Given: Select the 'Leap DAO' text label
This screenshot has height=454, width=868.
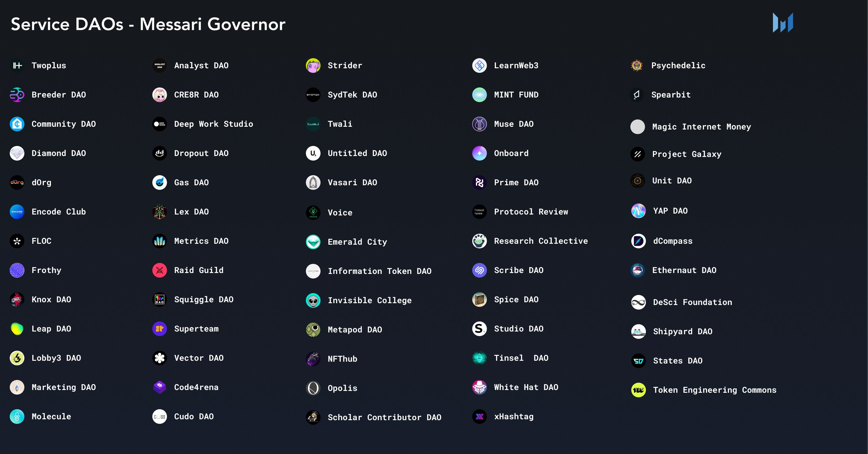Looking at the screenshot, I should [51, 329].
